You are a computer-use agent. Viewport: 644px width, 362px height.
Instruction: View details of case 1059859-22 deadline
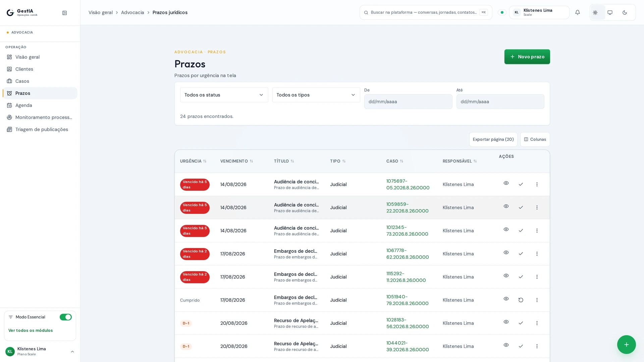pos(506,206)
